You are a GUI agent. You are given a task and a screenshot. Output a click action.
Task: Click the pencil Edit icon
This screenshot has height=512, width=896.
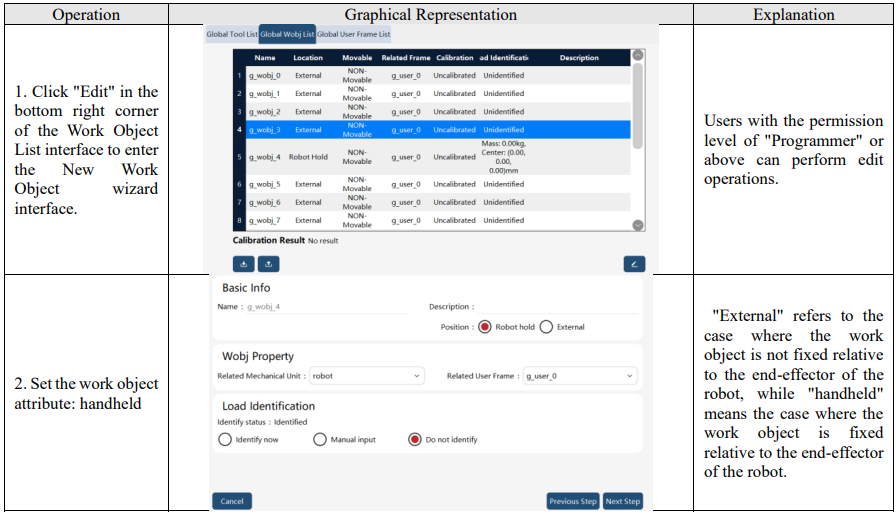pos(634,264)
